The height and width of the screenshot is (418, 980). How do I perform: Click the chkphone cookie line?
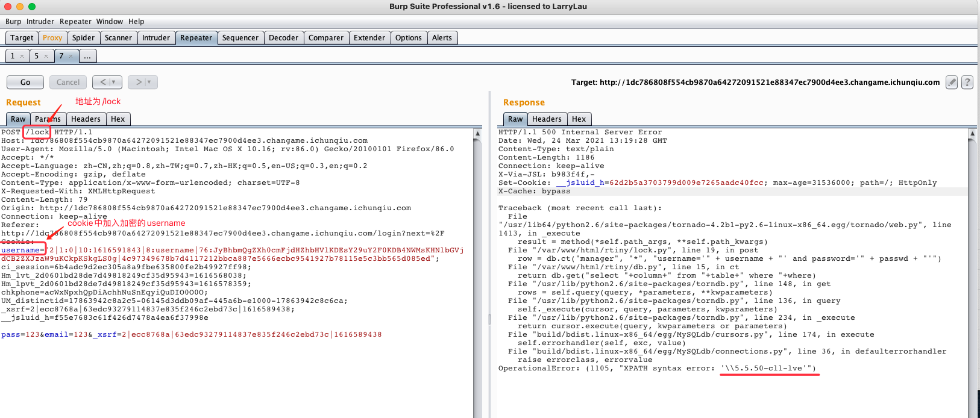click(104, 293)
